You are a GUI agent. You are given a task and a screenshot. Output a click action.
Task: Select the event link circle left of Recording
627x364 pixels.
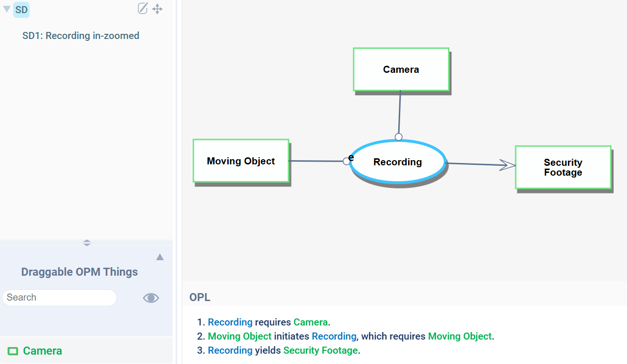(x=347, y=161)
